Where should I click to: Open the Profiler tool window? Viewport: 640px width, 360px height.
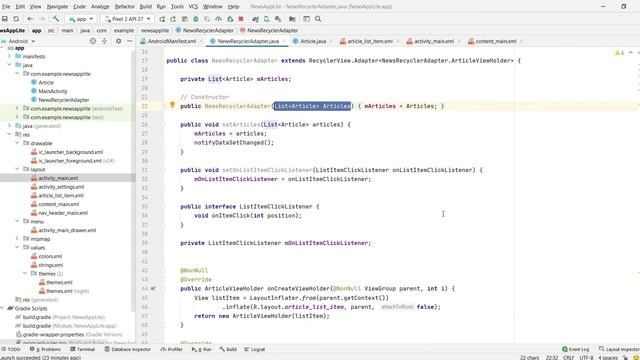[x=172, y=349]
